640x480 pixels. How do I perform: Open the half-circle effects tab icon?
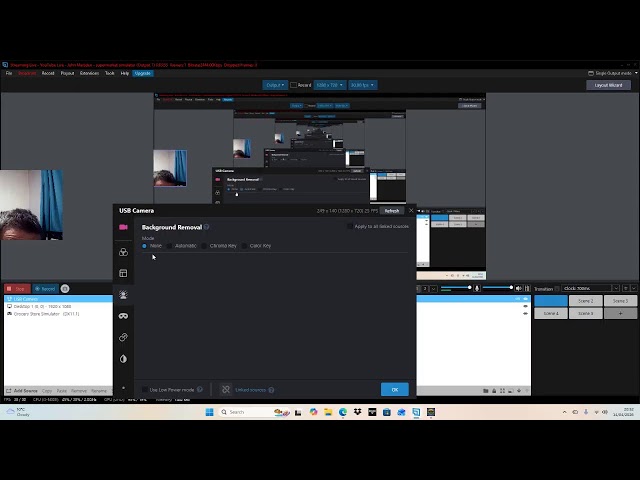123,359
